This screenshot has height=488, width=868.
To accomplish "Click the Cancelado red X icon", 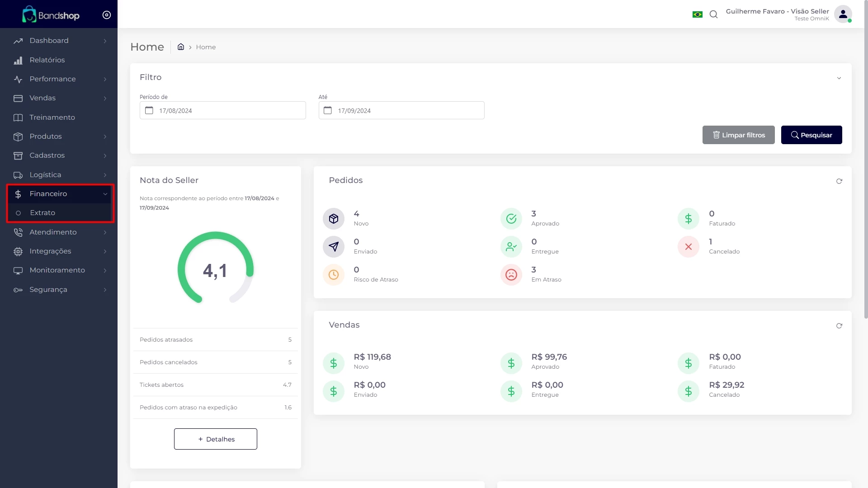I will (689, 247).
